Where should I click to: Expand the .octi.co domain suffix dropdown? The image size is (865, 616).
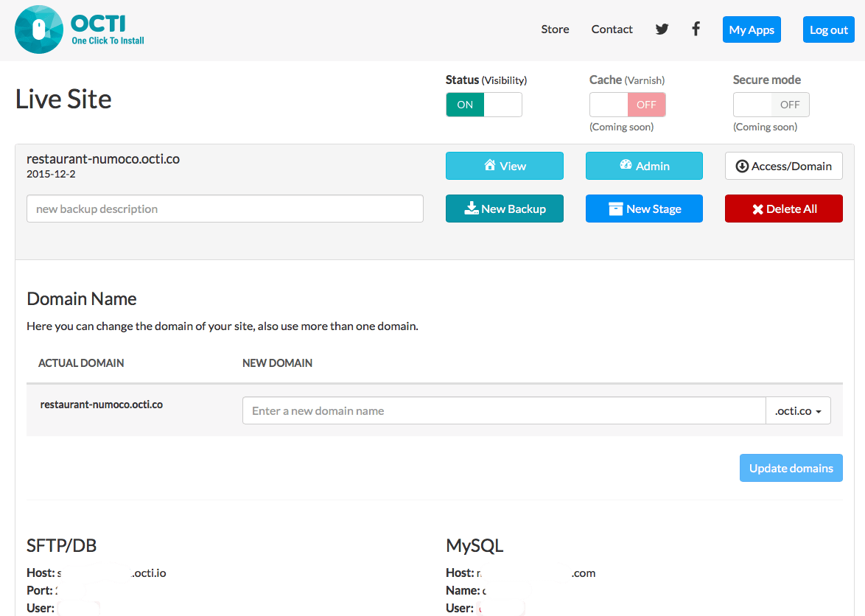[798, 411]
